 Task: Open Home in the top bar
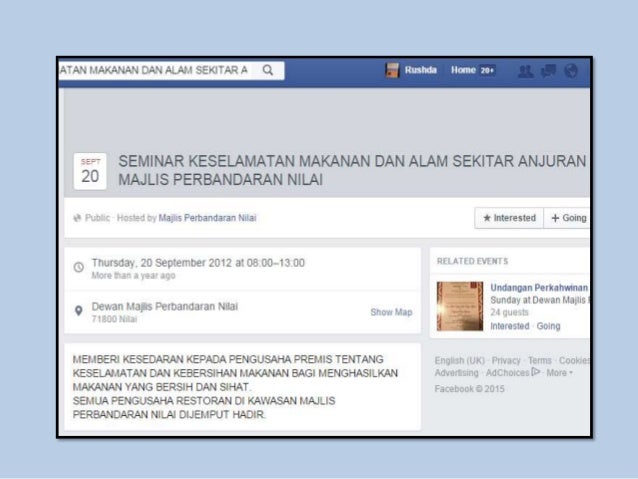tap(463, 70)
